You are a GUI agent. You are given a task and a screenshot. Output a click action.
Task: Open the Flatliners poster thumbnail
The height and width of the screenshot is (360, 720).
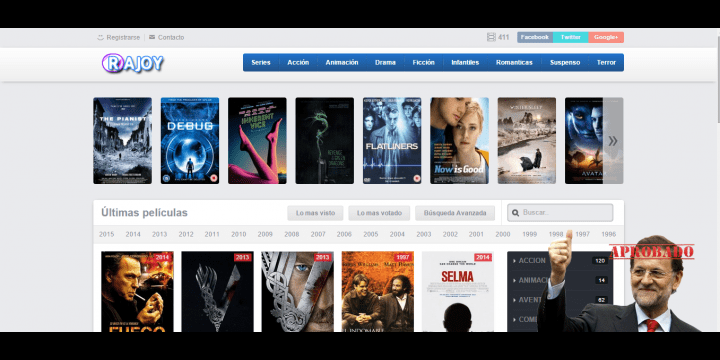pos(392,141)
